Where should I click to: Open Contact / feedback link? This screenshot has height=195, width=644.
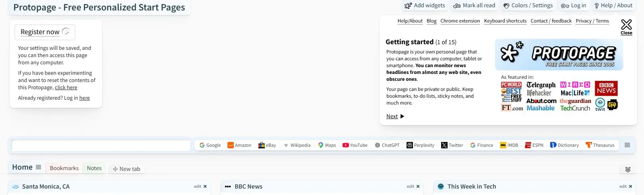coord(551,21)
